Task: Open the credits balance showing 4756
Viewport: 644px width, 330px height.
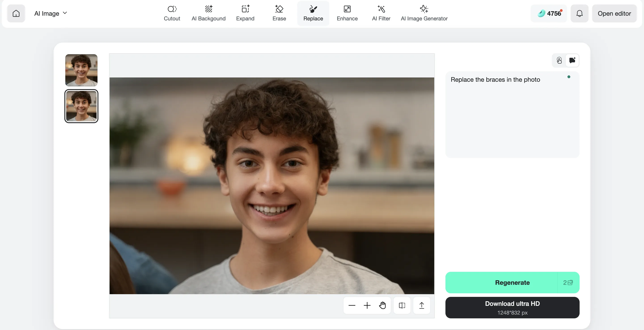Action: (549, 13)
